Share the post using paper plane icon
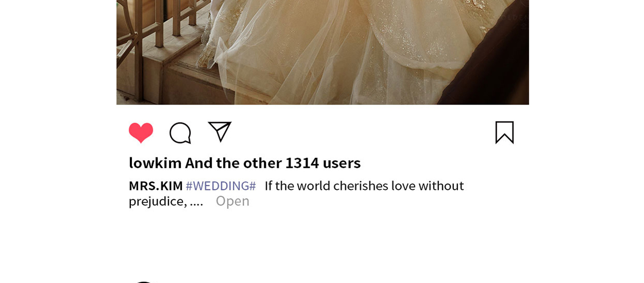Screen dimensions: 644x283 tap(220, 132)
